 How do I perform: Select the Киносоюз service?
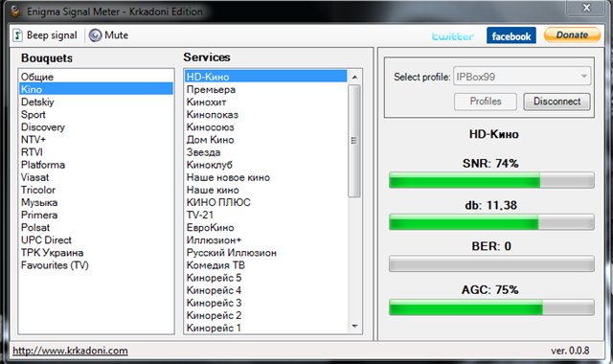[266, 126]
